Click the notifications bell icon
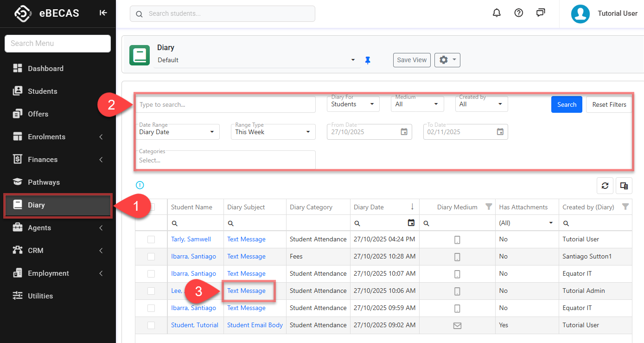 click(x=497, y=13)
